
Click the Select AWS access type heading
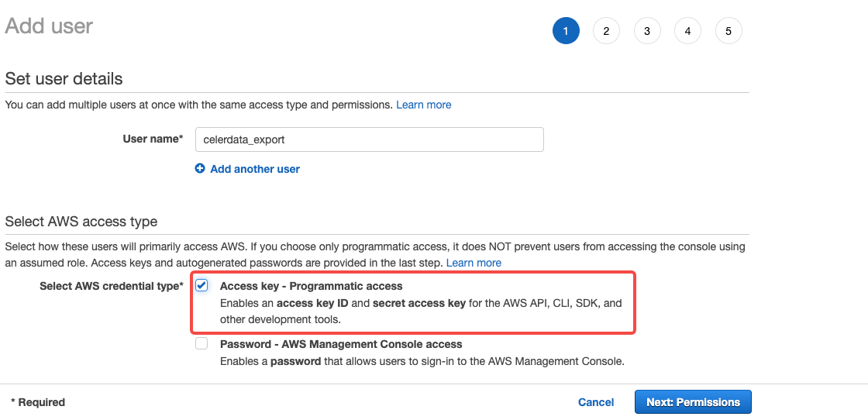[81, 222]
